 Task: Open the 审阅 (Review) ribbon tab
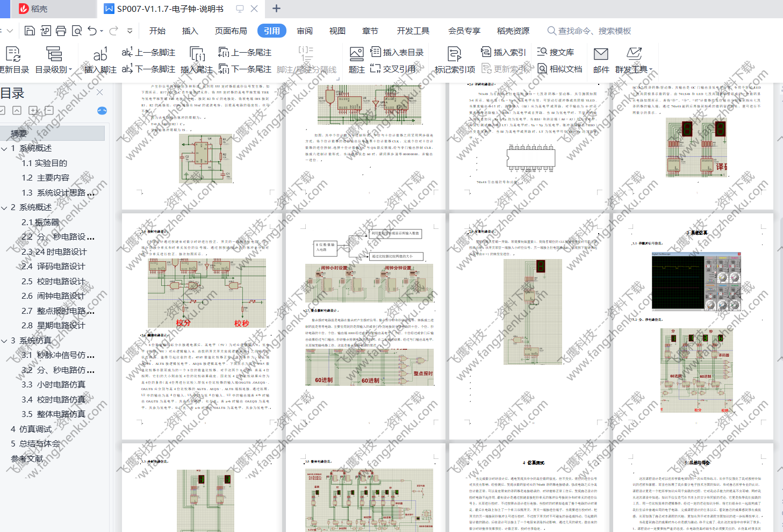pos(305,31)
